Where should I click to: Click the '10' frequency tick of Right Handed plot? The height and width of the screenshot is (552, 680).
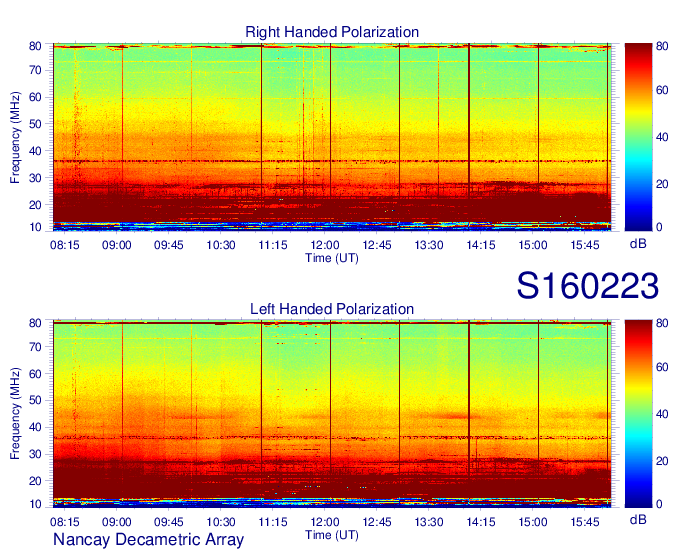pos(35,227)
